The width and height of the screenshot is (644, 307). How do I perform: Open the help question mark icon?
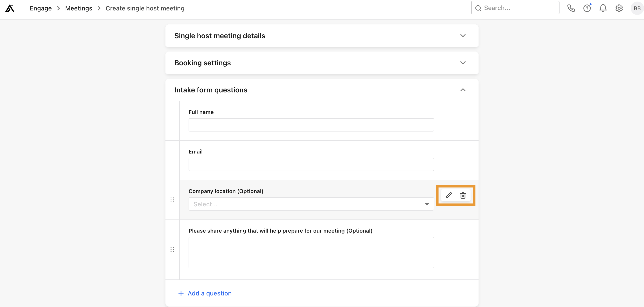point(587,8)
